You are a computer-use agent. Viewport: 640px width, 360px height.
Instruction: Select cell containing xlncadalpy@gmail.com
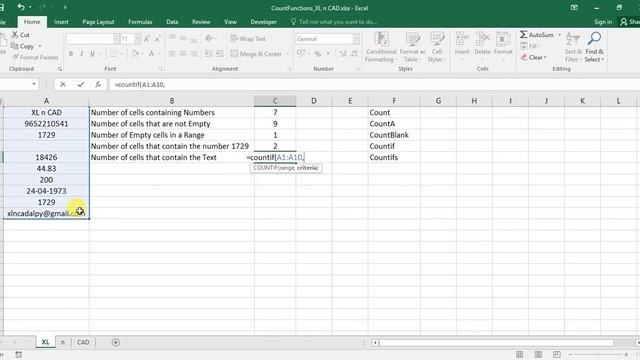tap(46, 213)
